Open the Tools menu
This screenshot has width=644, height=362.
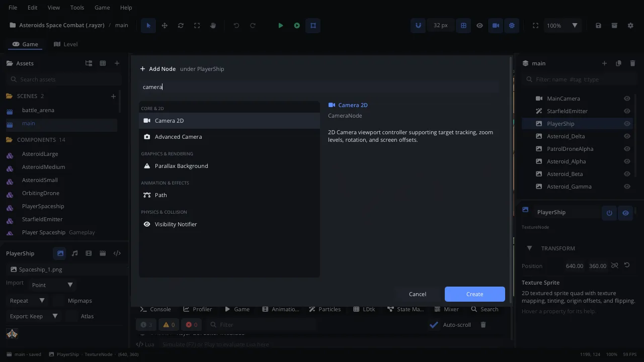(77, 8)
